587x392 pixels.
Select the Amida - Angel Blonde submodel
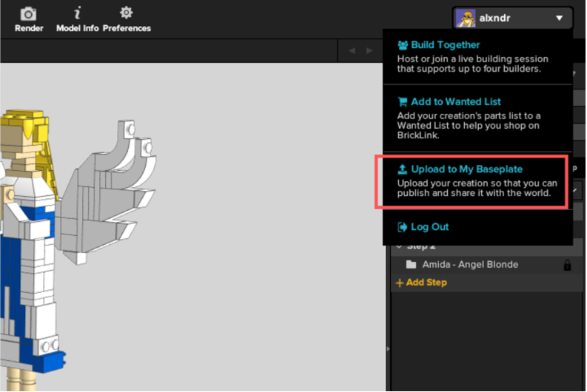[470, 265]
